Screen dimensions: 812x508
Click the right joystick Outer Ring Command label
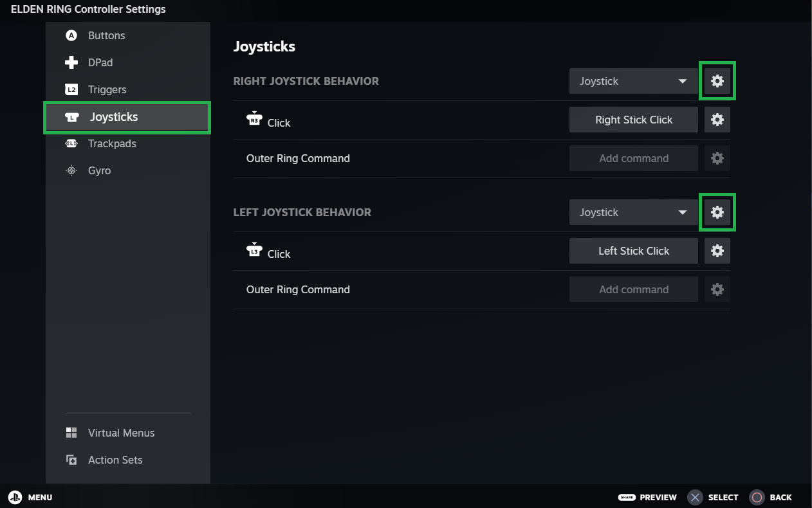point(298,158)
